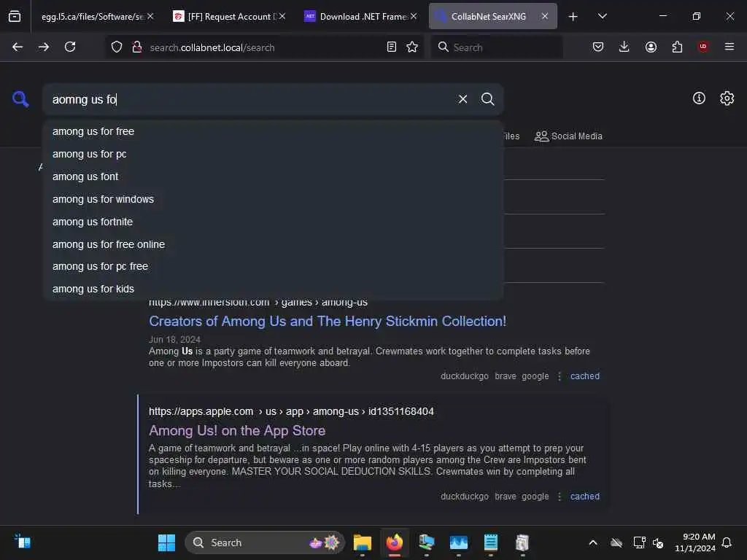This screenshot has height=560, width=747.
Task: Open 'Creators of Among Us' result link
Action: point(328,322)
